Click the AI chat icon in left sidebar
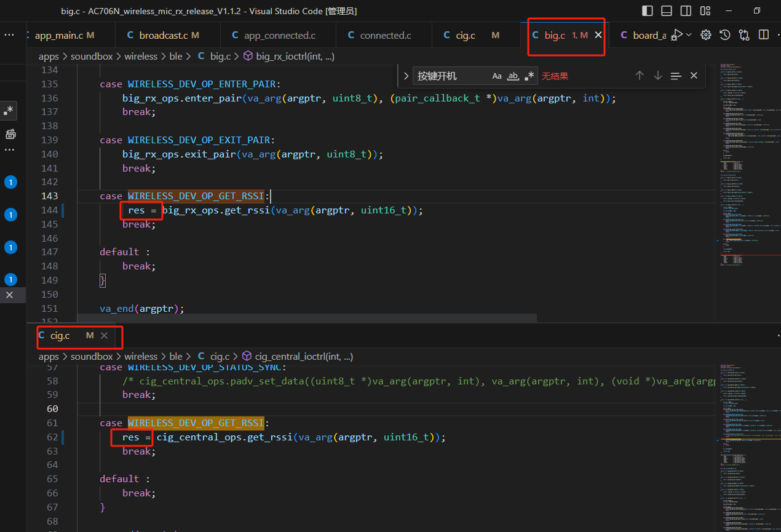This screenshot has width=781, height=532. point(10,134)
